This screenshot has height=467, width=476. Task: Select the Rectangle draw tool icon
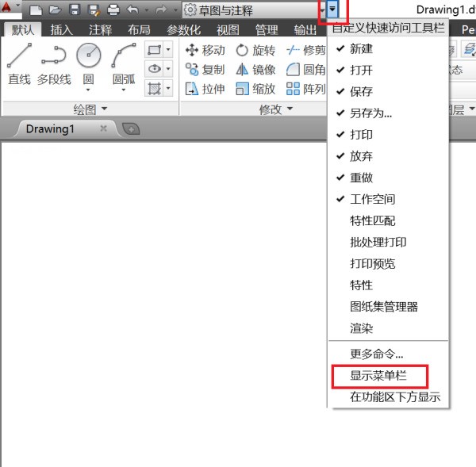point(154,49)
